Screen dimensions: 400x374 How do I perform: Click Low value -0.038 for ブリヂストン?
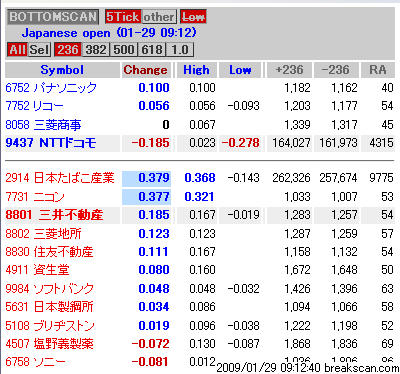point(244,325)
